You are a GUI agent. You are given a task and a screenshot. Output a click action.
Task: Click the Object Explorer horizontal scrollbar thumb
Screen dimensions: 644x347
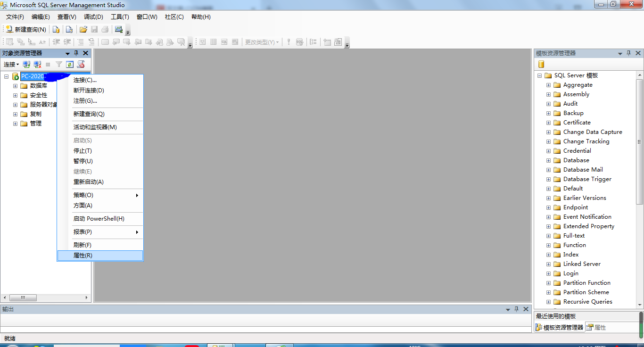[23, 298]
